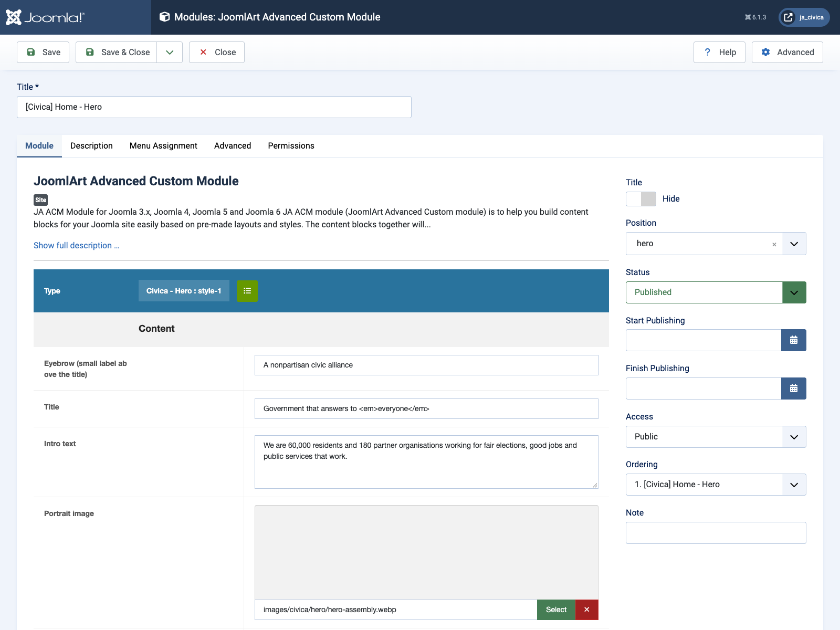Clear the portrait image with red X

pyautogui.click(x=587, y=610)
